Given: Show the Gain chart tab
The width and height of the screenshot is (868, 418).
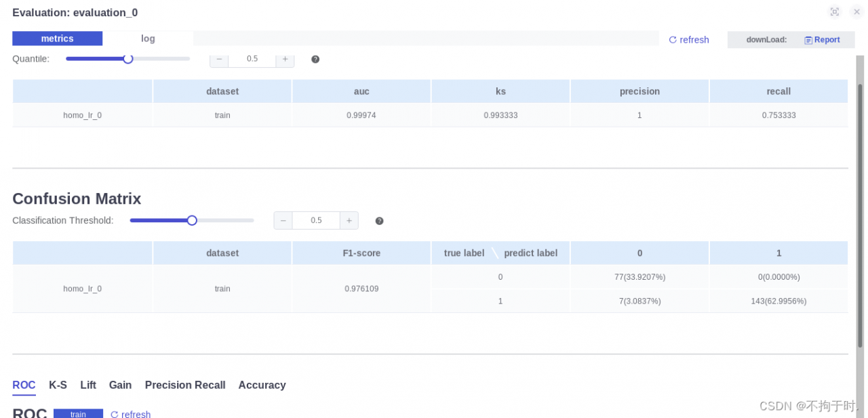Looking at the screenshot, I should click(x=120, y=385).
